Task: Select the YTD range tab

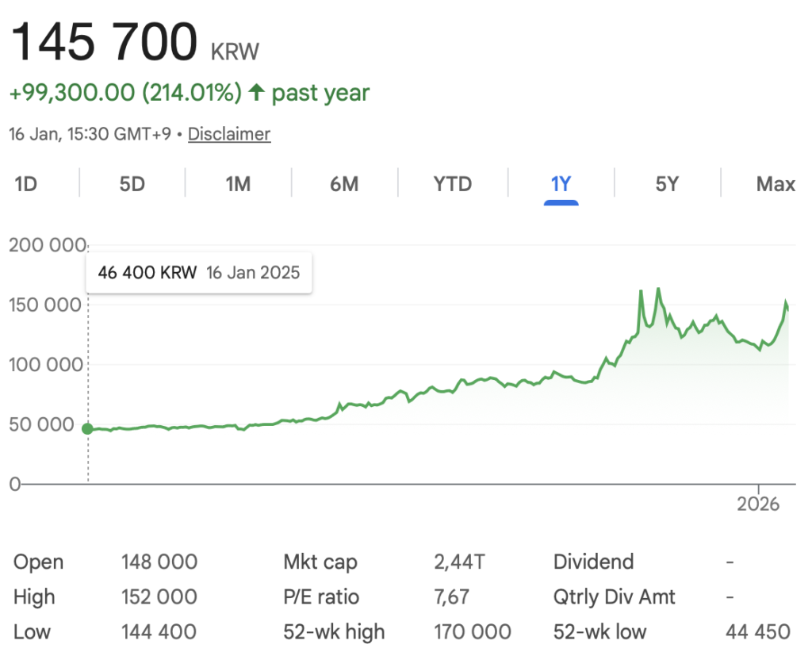Action: (453, 184)
